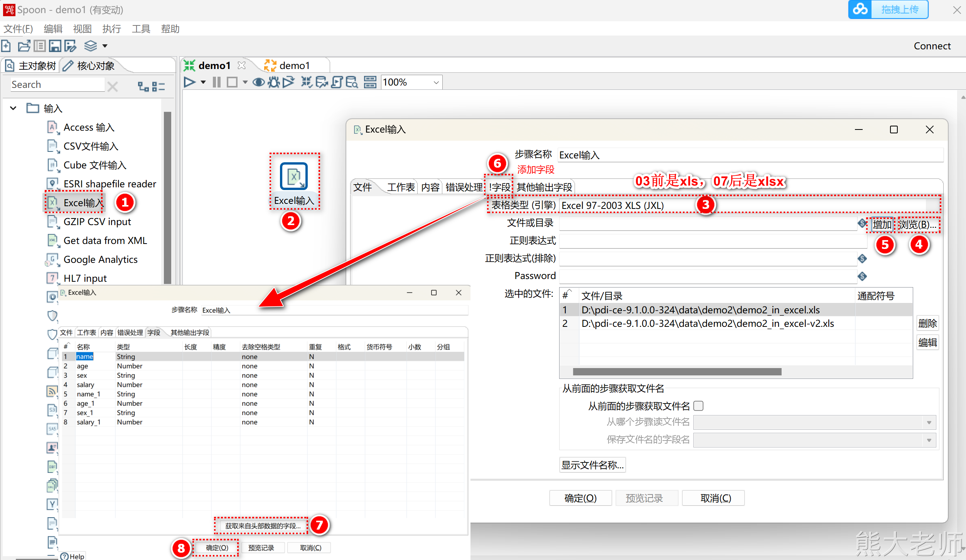Viewport: 966px width, 560px height.
Task: Click the 文件或目录 input field
Action: (x=708, y=224)
